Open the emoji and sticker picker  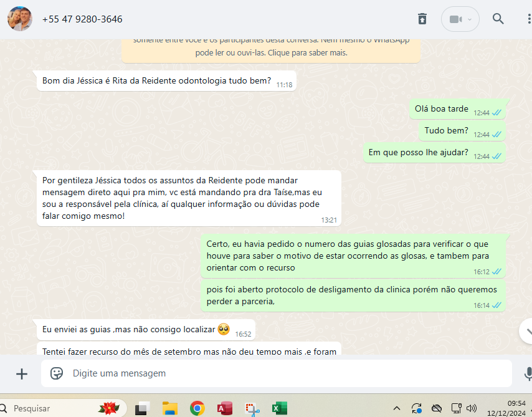pyautogui.click(x=57, y=373)
